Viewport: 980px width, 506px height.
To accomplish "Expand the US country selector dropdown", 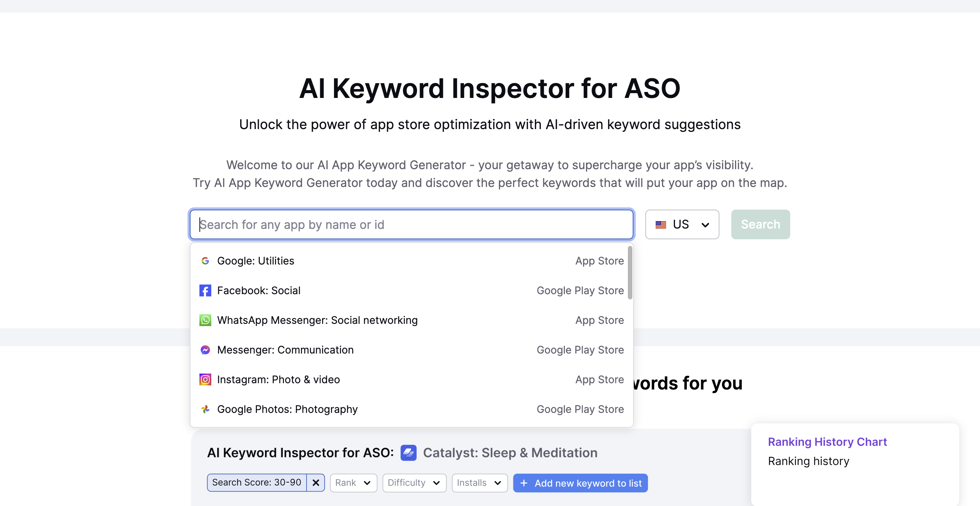I will pos(682,224).
